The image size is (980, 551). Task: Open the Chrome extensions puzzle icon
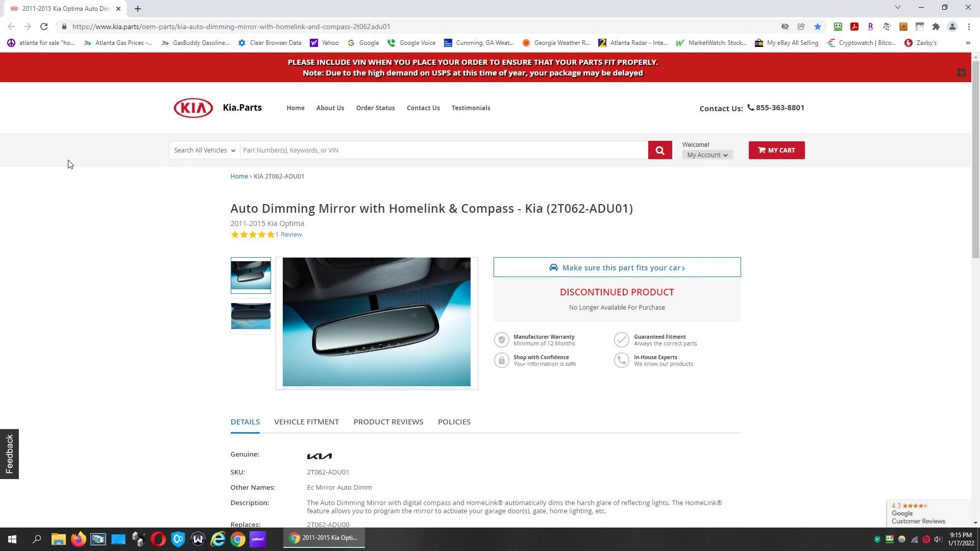(x=936, y=27)
